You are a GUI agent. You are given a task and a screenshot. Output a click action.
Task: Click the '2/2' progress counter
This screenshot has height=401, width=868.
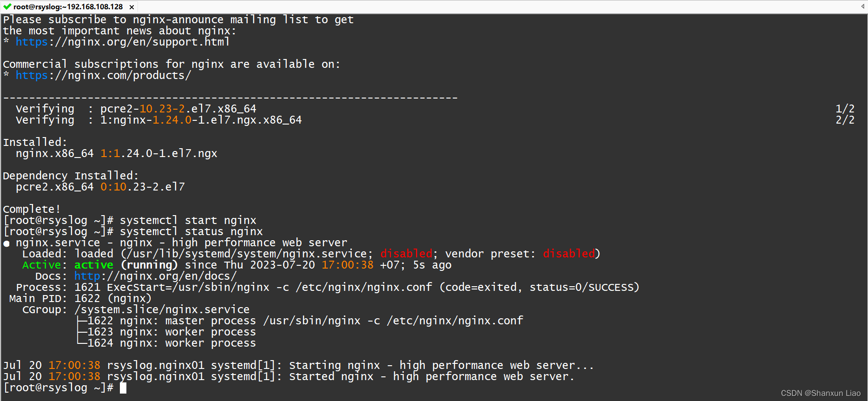(845, 120)
